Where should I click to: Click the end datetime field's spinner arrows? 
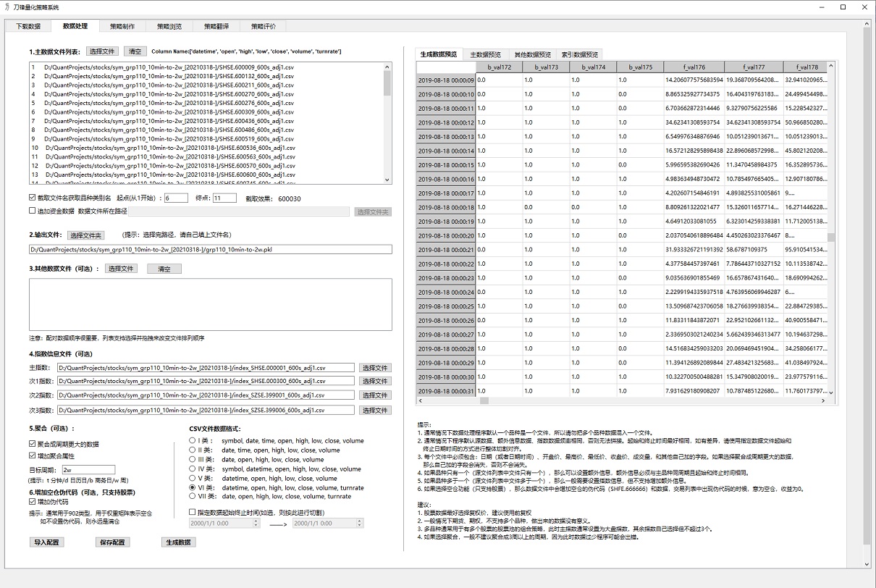click(360, 523)
